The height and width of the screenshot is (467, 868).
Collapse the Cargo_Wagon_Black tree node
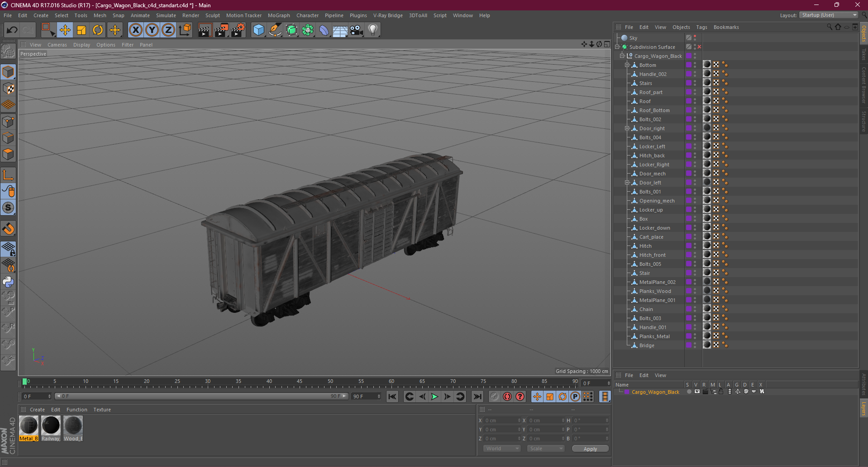click(x=622, y=56)
